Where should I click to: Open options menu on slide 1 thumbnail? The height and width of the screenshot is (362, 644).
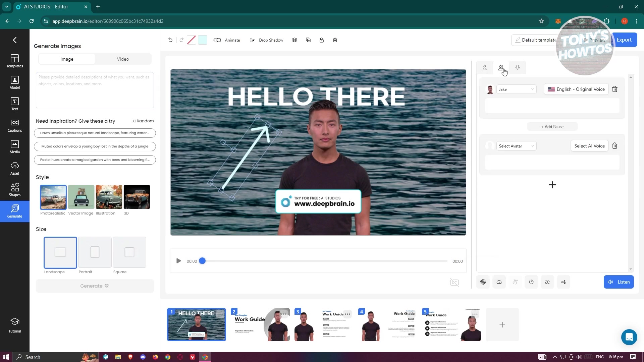tap(220, 314)
